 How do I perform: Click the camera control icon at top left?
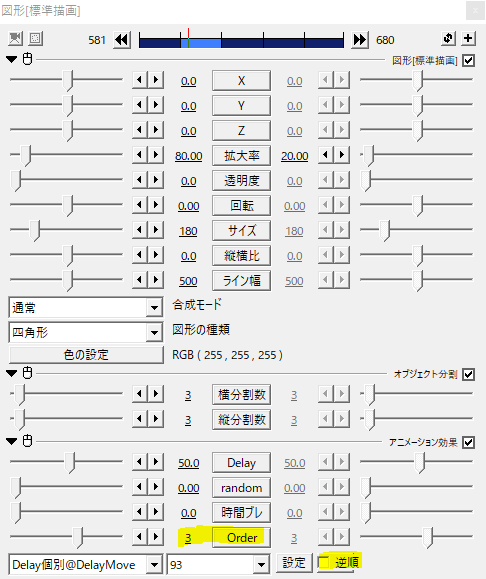click(x=15, y=38)
